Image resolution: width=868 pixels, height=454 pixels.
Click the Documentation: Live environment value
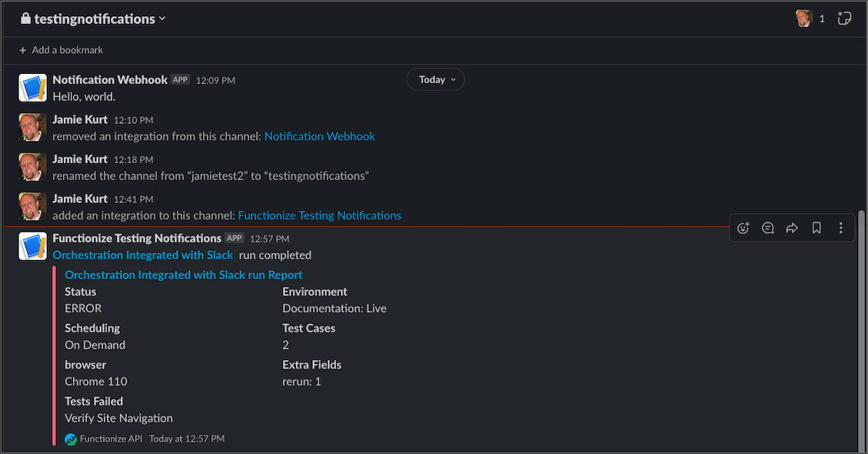click(x=334, y=309)
